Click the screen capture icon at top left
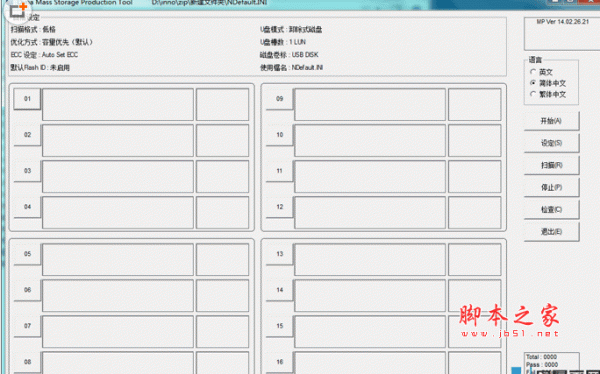The width and height of the screenshot is (600, 374). pos(17,11)
